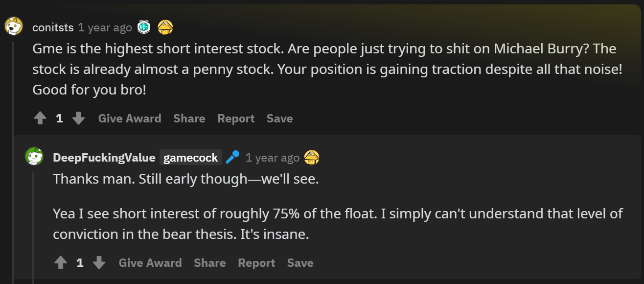
Task: Downvote the conitsts comment
Action: pyautogui.click(x=78, y=118)
